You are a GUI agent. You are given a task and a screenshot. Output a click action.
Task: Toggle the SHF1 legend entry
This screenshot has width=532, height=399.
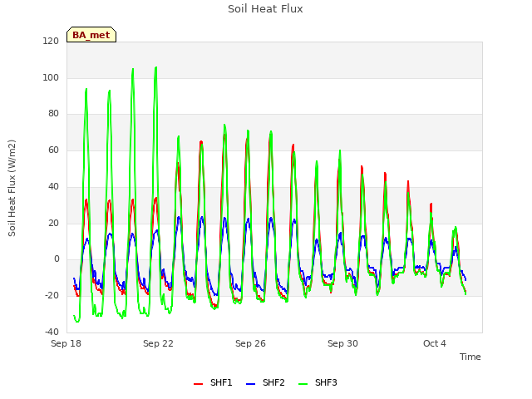pyautogui.click(x=213, y=382)
